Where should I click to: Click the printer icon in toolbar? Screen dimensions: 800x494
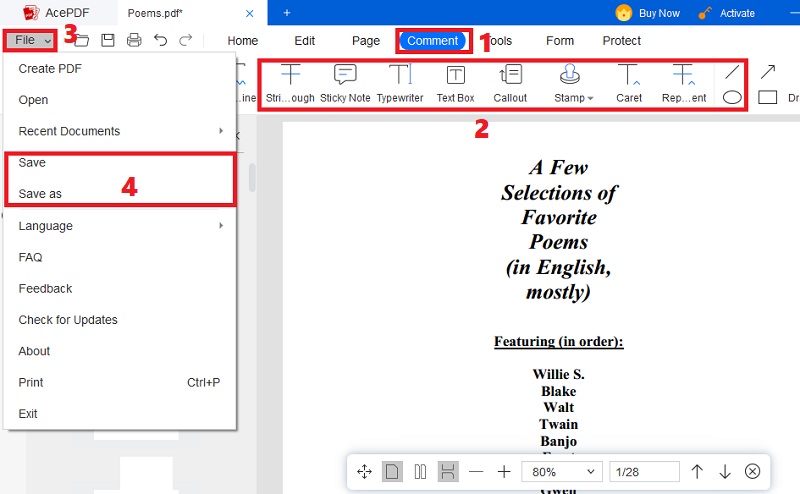[134, 40]
